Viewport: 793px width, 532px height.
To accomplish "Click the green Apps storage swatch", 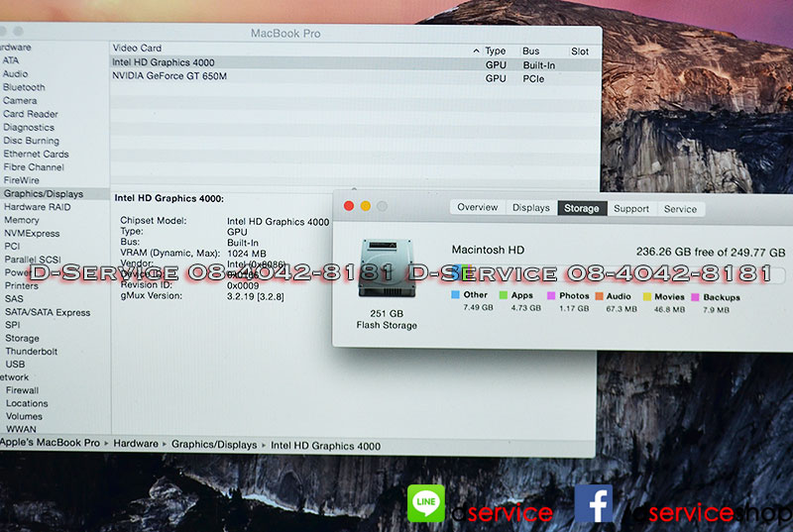I will click(x=504, y=295).
